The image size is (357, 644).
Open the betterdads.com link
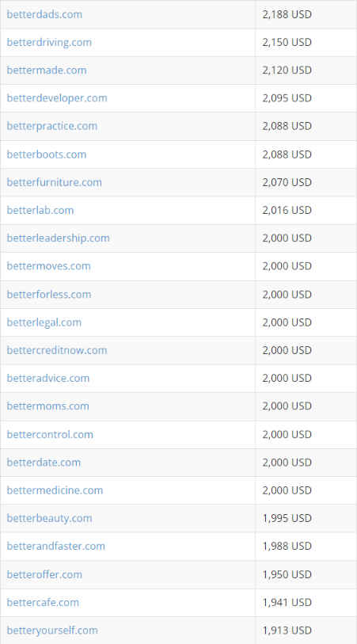pyautogui.click(x=44, y=14)
